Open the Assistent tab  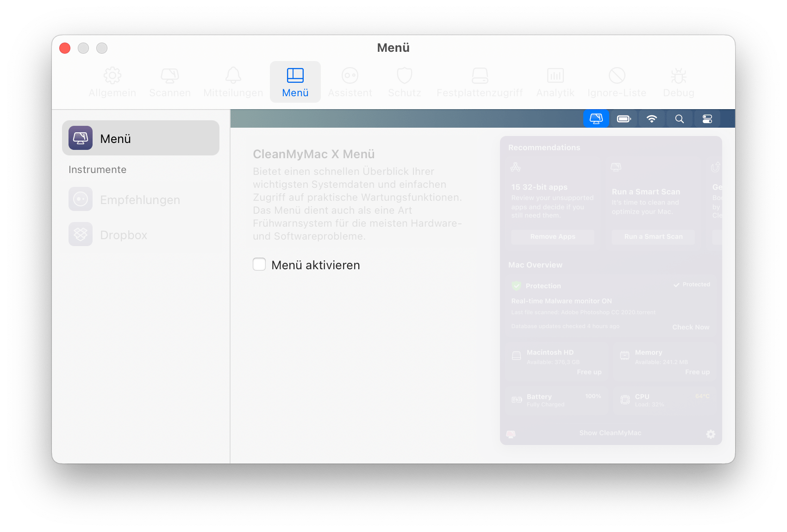[350, 82]
